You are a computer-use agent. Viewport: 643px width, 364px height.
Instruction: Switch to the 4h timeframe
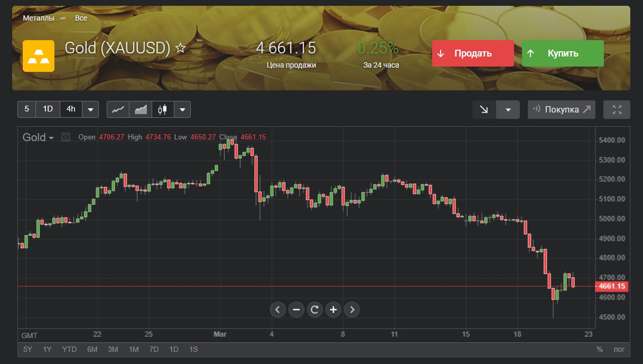click(x=71, y=109)
